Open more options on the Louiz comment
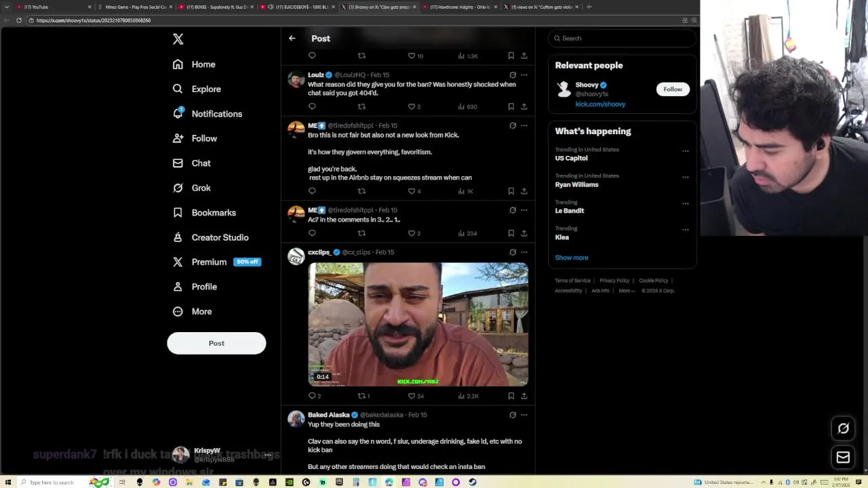Image resolution: width=868 pixels, height=488 pixels. pyautogui.click(x=524, y=75)
